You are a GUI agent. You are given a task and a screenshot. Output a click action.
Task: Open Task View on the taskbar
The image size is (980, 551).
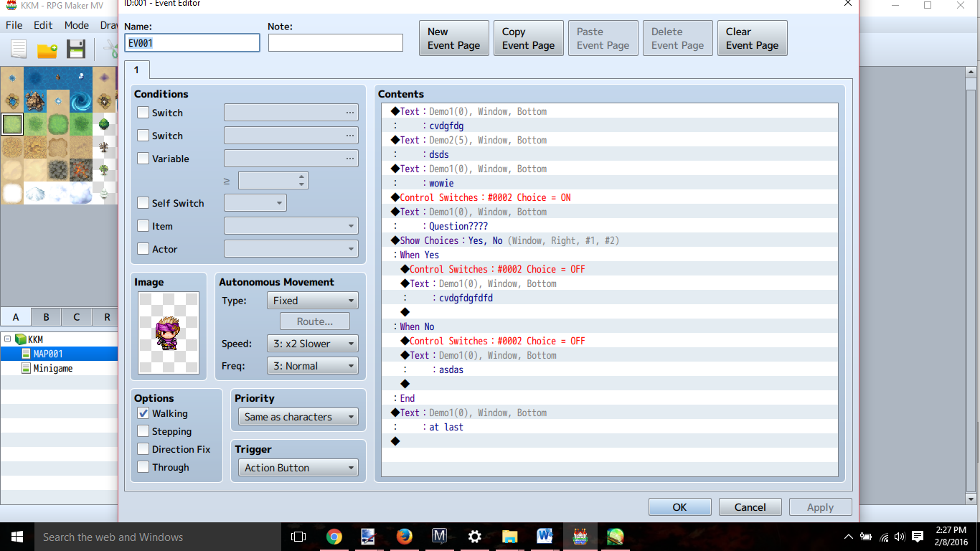pos(298,537)
